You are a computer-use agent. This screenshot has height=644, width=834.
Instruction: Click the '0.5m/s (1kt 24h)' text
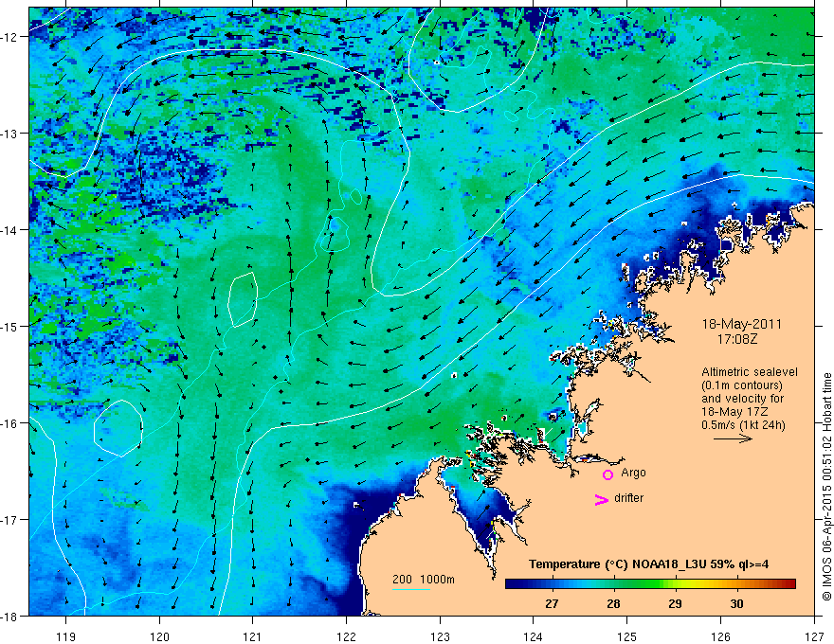point(743,425)
